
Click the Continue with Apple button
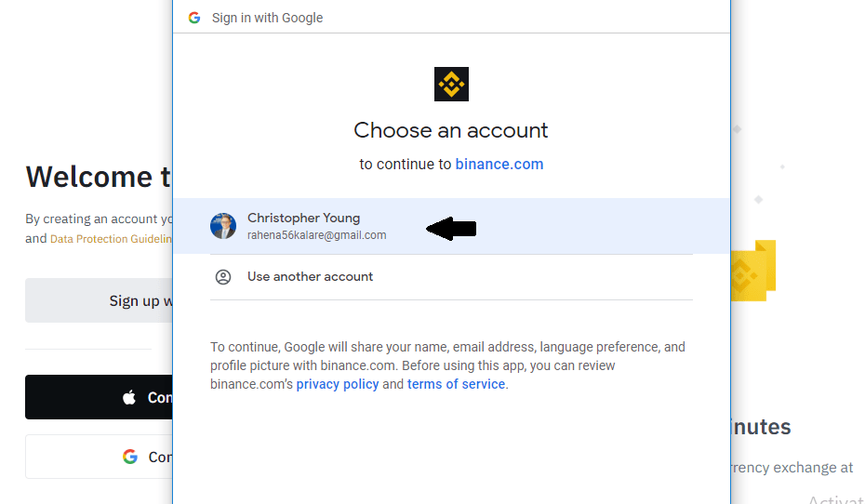point(99,397)
